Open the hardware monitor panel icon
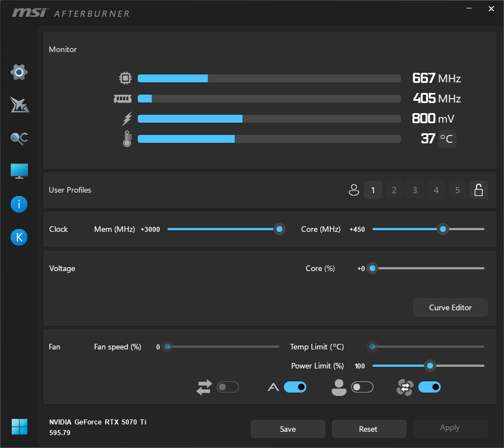Viewport: 504px width, 448px height. coord(18,171)
